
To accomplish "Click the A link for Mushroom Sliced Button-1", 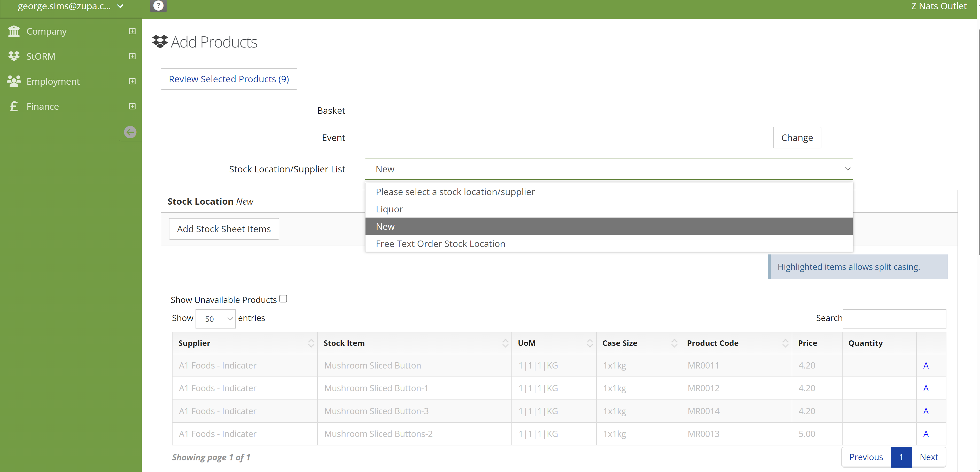I will pos(926,388).
